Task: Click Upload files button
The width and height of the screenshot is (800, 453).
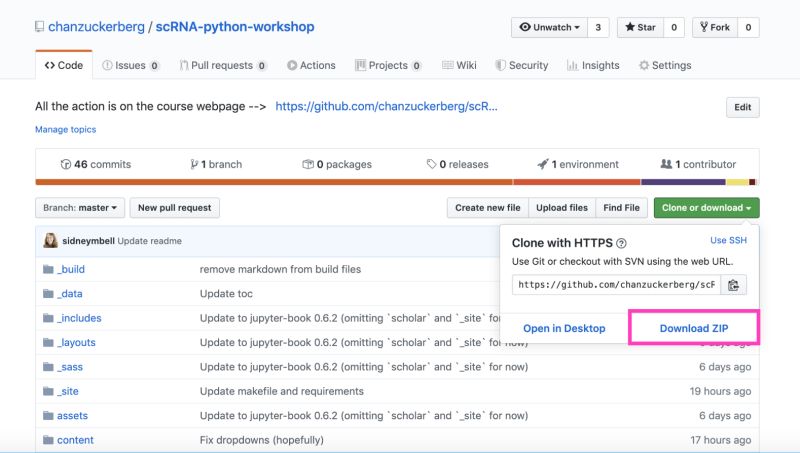Action: point(562,208)
